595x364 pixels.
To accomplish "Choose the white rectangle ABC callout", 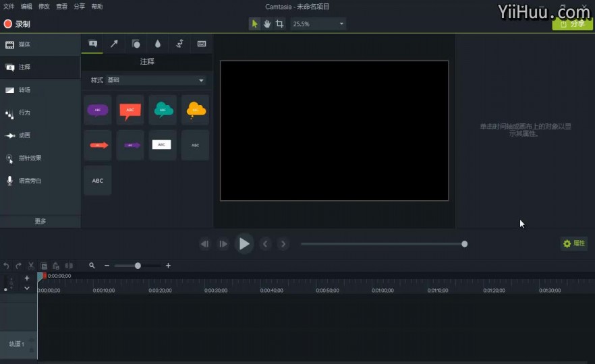I will coord(163,145).
